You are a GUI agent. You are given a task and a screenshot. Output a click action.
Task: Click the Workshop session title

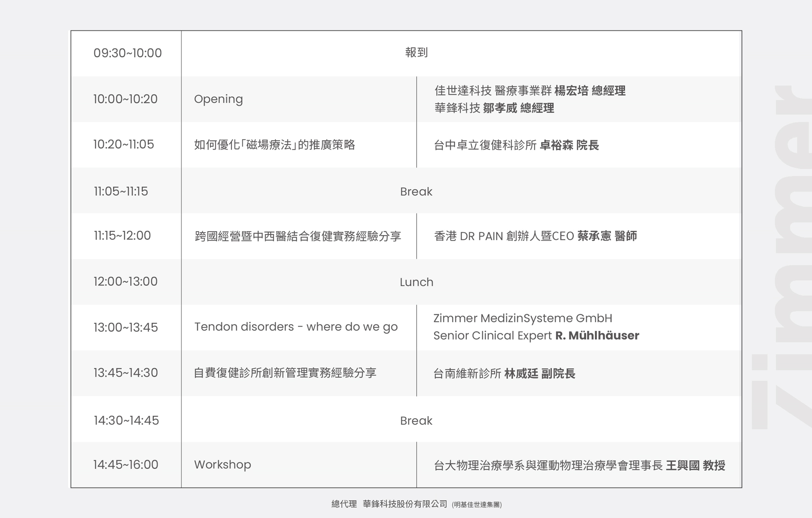coord(222,464)
